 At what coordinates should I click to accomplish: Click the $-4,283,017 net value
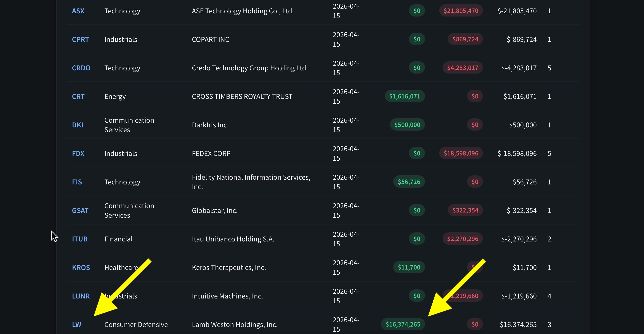click(x=519, y=68)
